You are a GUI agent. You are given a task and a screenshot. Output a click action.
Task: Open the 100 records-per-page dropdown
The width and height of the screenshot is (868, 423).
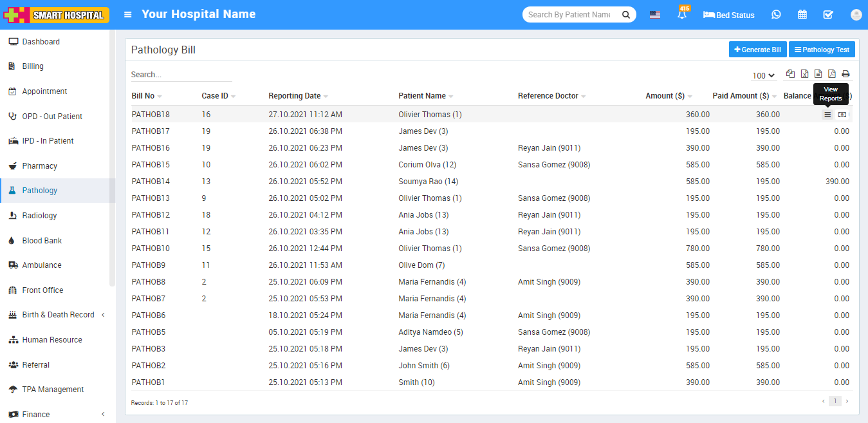[x=763, y=76]
